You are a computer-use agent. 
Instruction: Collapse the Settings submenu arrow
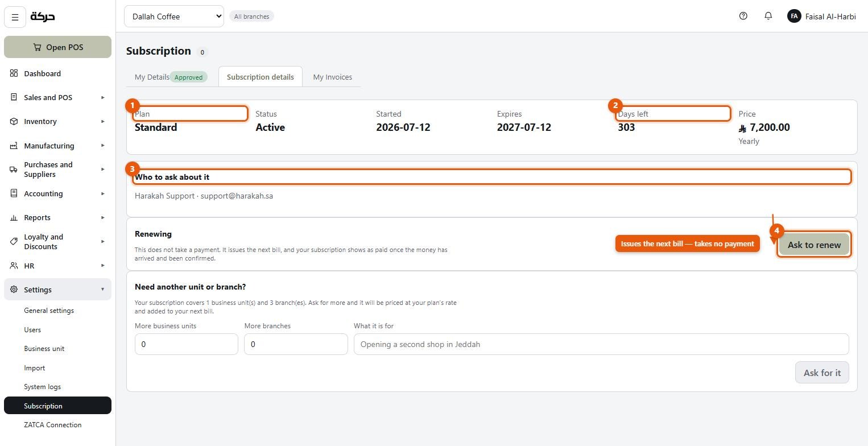pos(103,290)
